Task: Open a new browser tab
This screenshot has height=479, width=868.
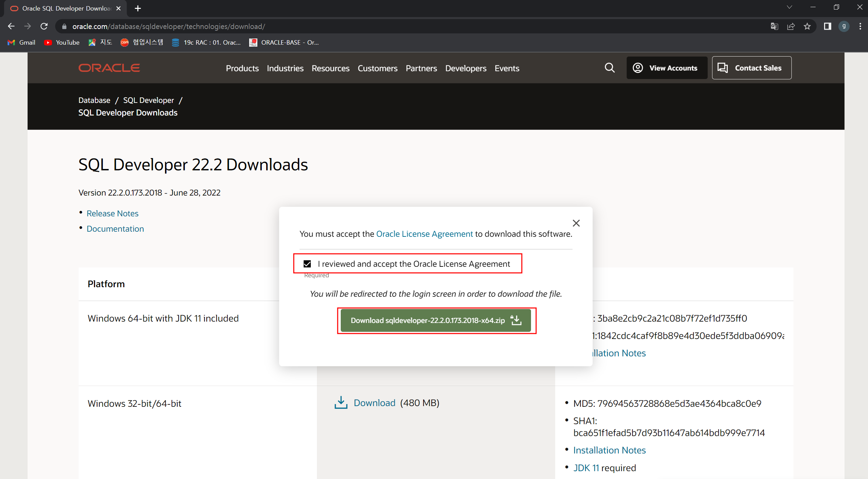Action: (138, 8)
